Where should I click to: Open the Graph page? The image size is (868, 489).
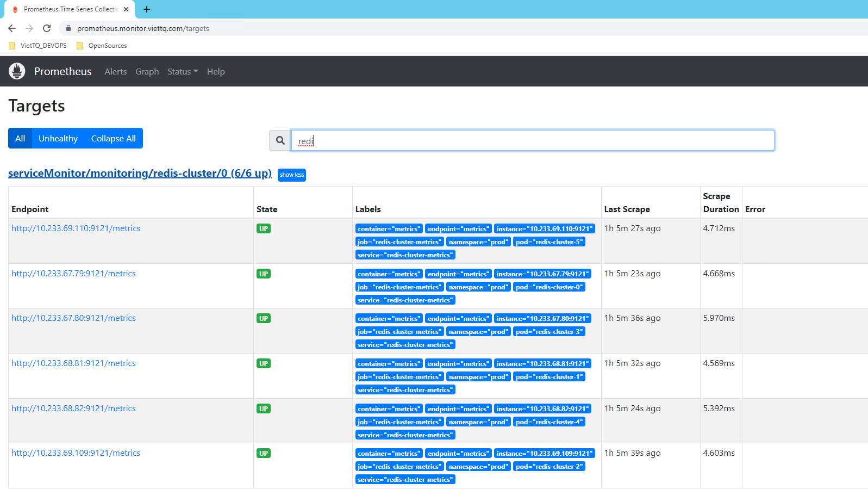(x=147, y=72)
